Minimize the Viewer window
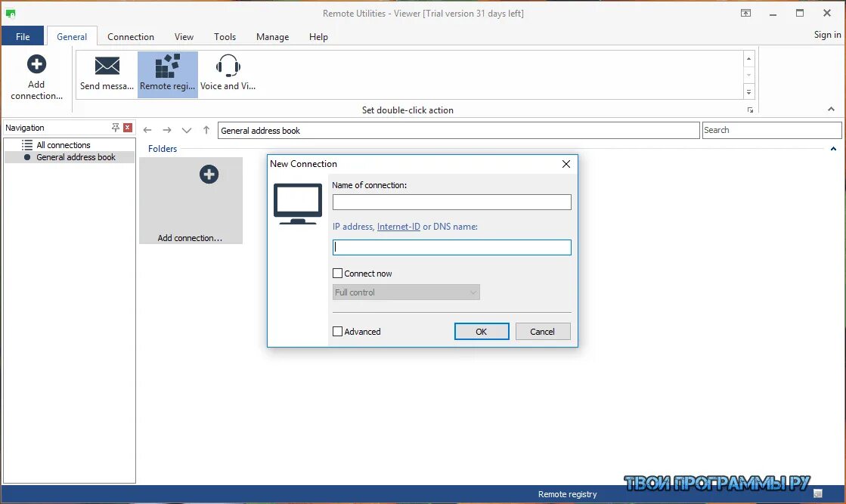846x504 pixels. (x=773, y=14)
